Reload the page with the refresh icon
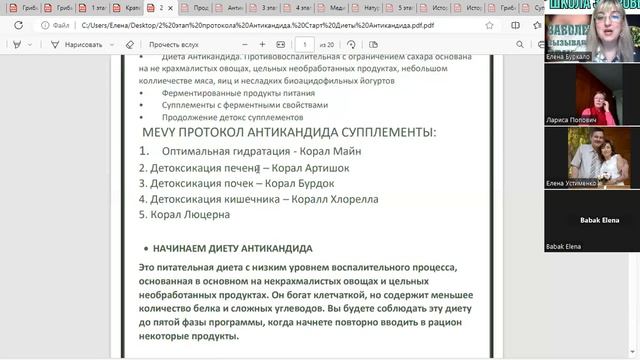 tap(18, 25)
